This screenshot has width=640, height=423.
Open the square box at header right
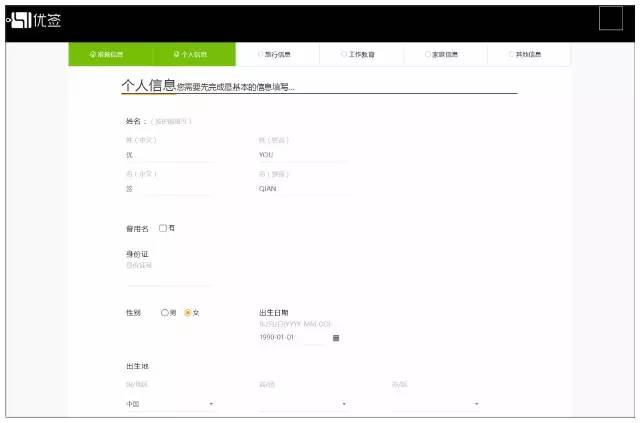click(x=611, y=18)
